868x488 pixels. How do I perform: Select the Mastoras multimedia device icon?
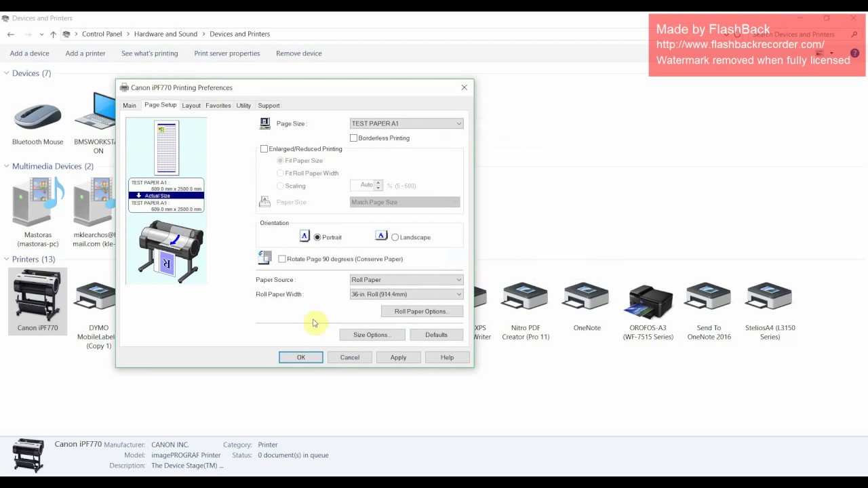[37, 202]
